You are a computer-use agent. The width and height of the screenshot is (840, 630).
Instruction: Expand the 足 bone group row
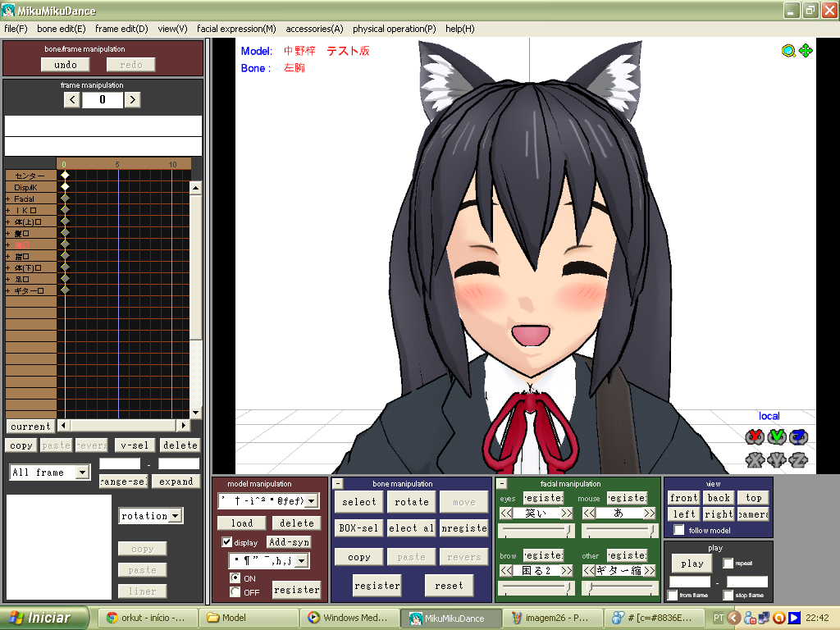7,279
